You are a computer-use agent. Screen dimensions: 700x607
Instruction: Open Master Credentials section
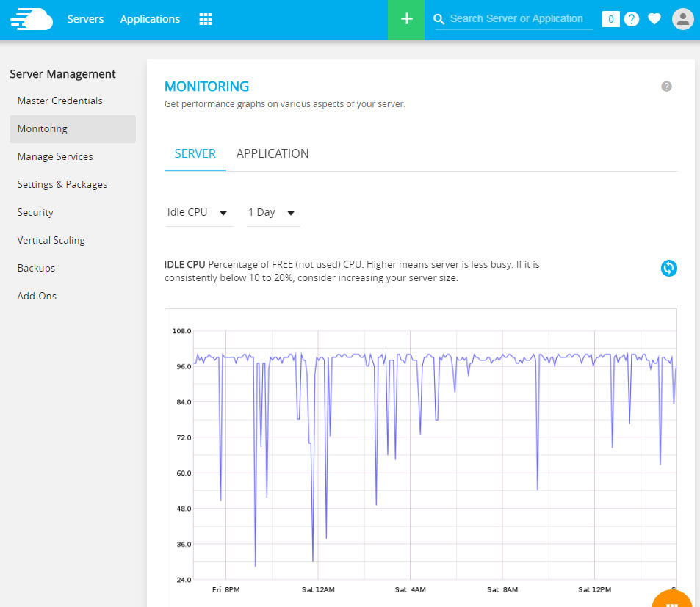click(x=59, y=101)
